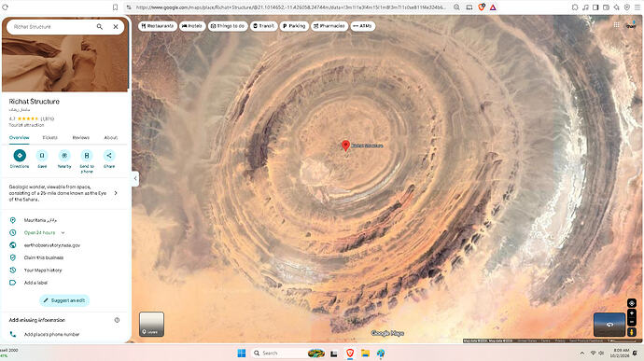Open Brave VPN shield icon
The image size is (644, 361).
pyautogui.click(x=627, y=7)
